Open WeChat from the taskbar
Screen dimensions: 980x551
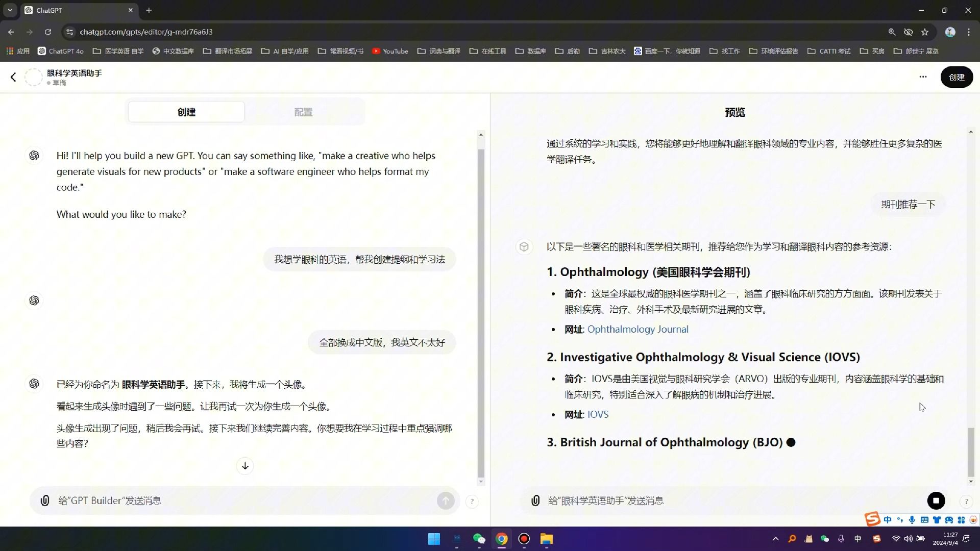[x=479, y=539]
